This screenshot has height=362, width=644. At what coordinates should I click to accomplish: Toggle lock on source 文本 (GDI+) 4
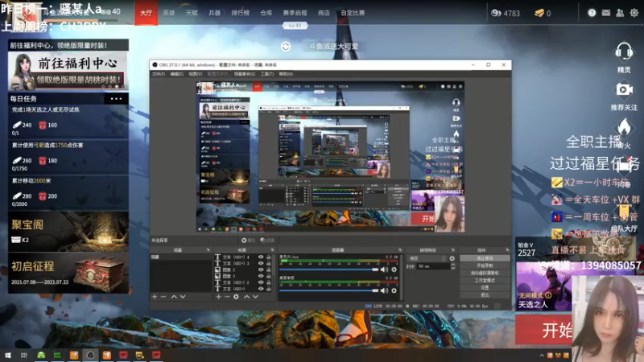point(269,257)
